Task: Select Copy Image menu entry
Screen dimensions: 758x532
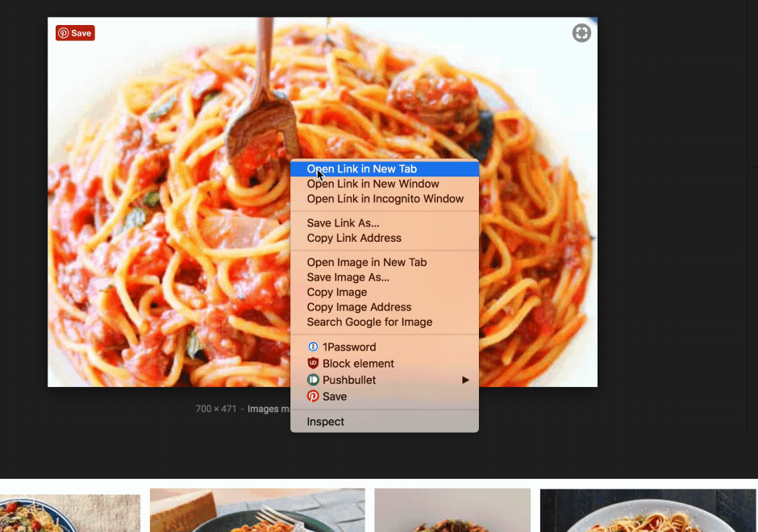Action: pos(385,292)
